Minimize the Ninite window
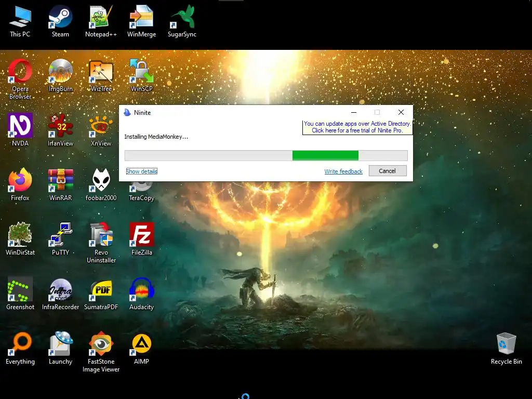 (x=353, y=112)
